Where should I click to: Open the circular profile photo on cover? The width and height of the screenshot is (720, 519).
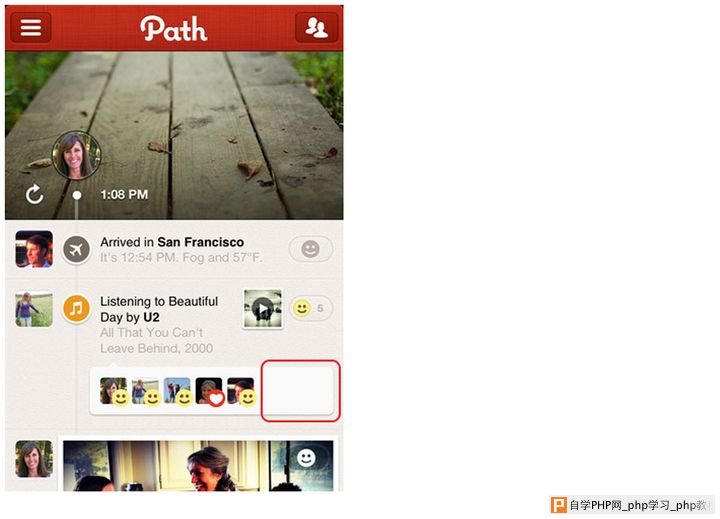76,155
